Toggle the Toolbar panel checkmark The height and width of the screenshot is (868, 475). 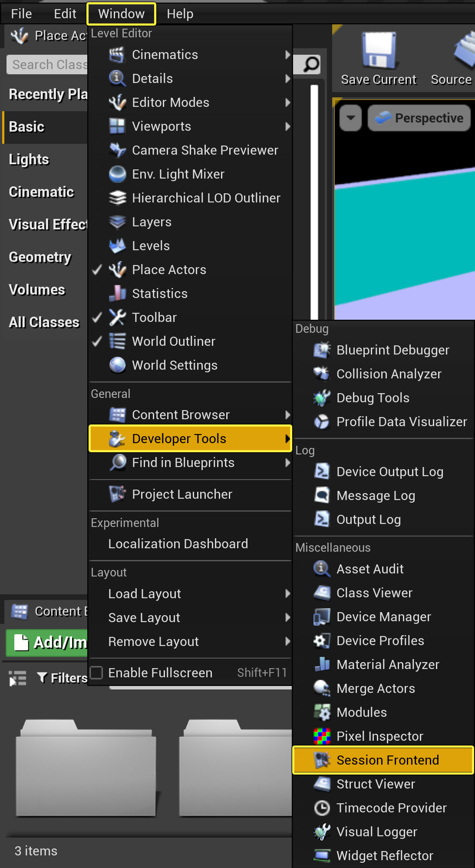coord(97,318)
